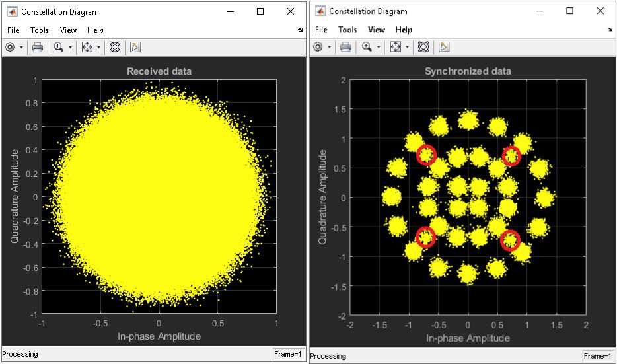Open File menu in Received data window
Viewport: 617px width, 364px height.
coord(13,30)
